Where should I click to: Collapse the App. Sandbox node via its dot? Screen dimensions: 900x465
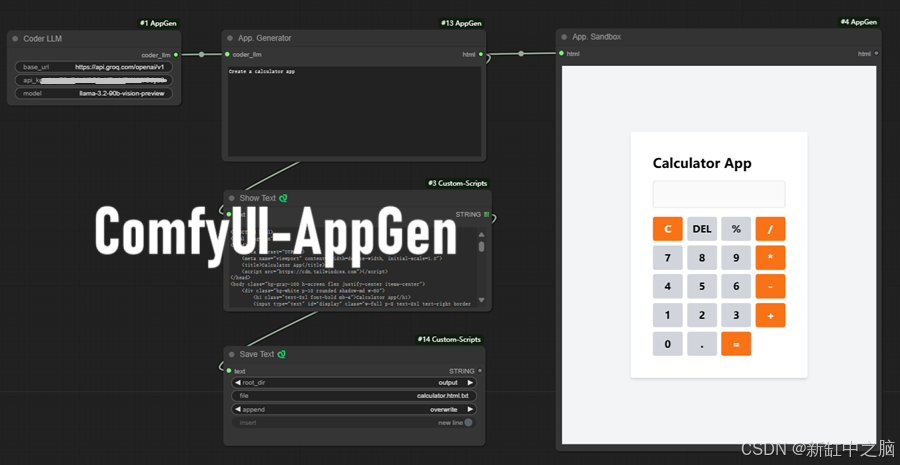[565, 37]
